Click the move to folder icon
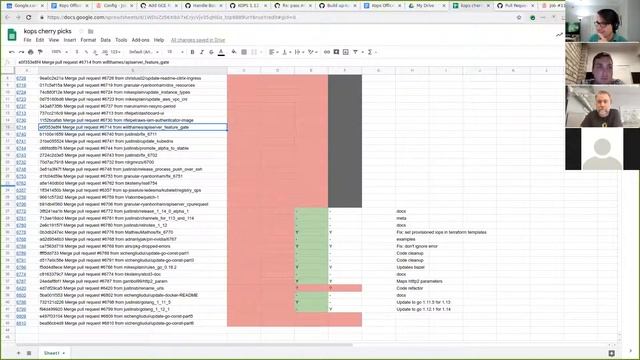 [x=91, y=31]
